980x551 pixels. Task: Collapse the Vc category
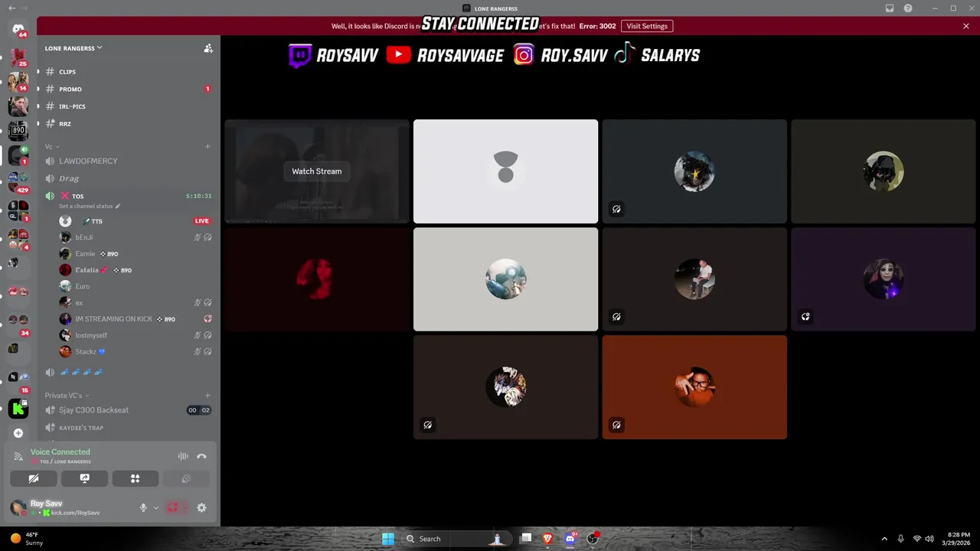click(52, 146)
